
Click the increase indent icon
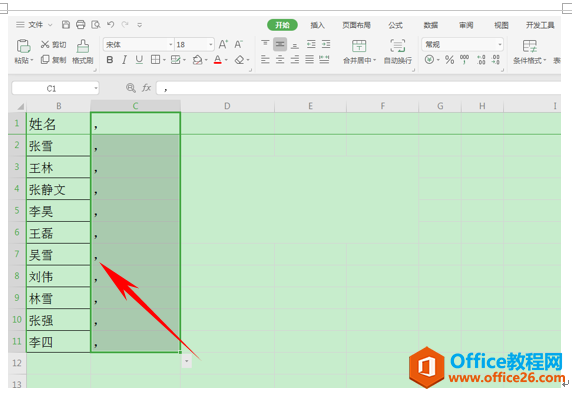(326, 44)
